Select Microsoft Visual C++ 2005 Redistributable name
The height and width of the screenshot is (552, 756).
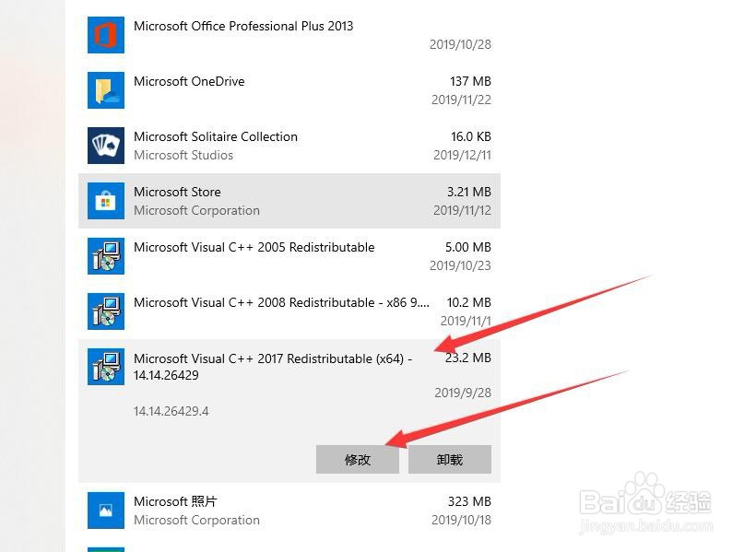pyautogui.click(x=254, y=247)
